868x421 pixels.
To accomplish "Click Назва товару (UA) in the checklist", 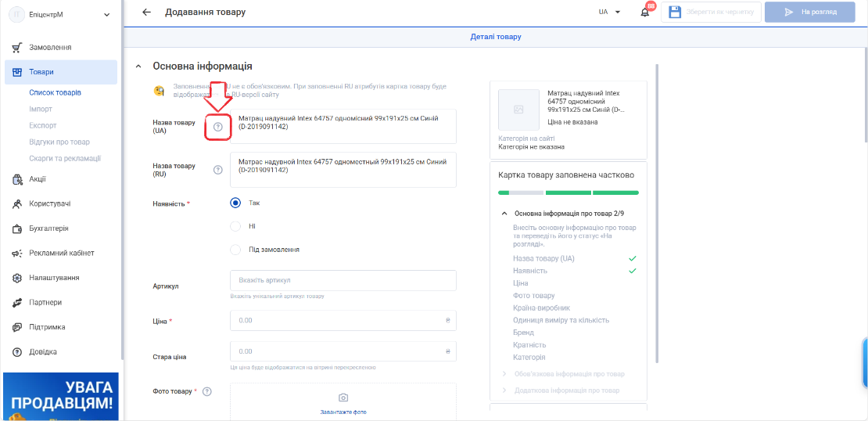I will click(543, 258).
